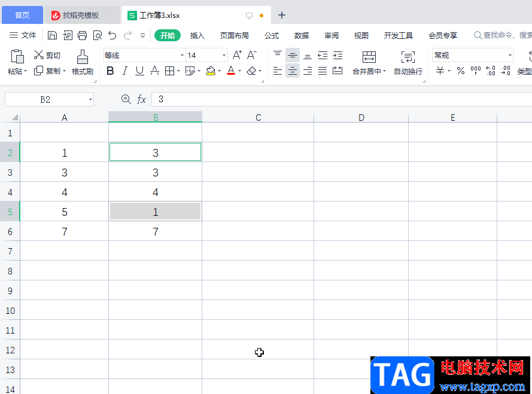
Task: Apply thousands separator 000 format
Action: [x=476, y=70]
